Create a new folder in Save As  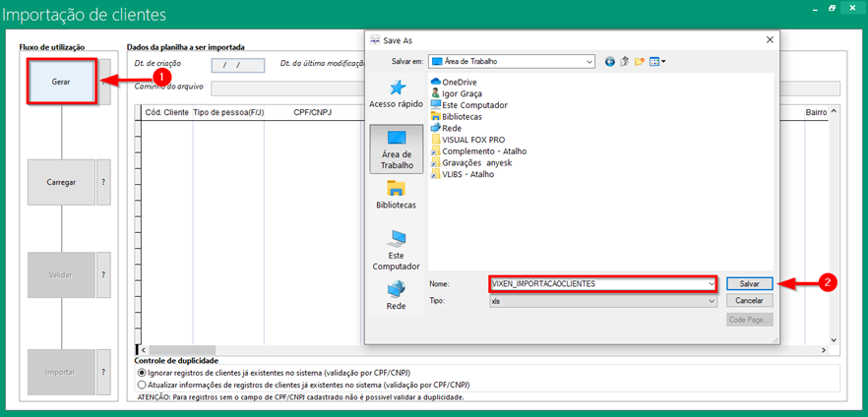pos(640,61)
